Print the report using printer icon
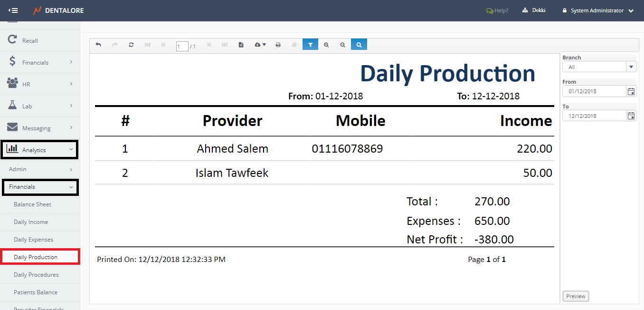 coord(278,45)
